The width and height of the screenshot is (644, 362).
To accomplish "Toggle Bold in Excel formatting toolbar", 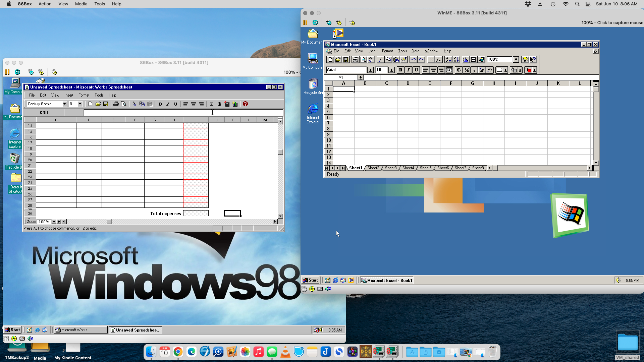I will click(x=400, y=70).
